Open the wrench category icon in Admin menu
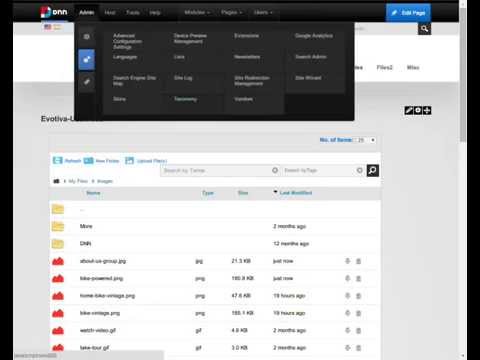This screenshot has height=360, width=480. click(x=87, y=81)
